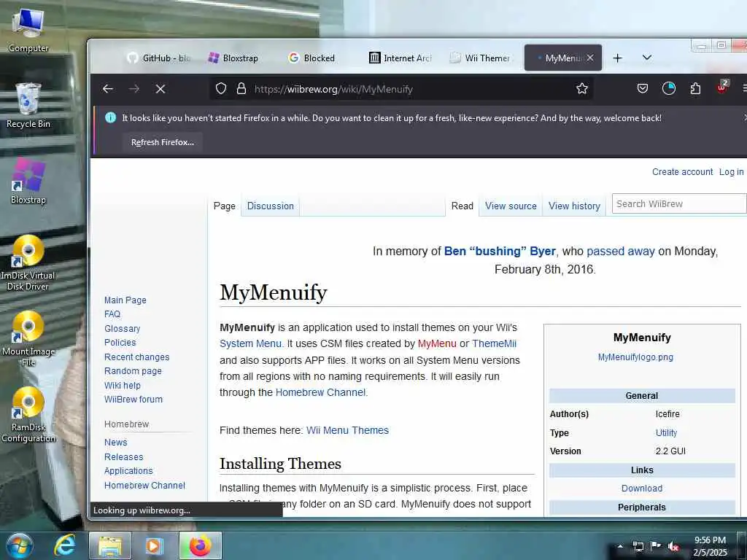
Task: Open a new tab with plus button
Action: [617, 58]
